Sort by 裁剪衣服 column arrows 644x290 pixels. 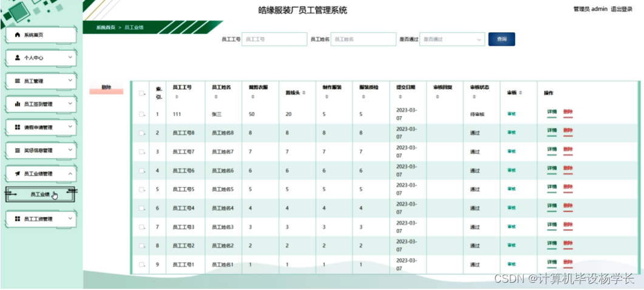point(253,97)
